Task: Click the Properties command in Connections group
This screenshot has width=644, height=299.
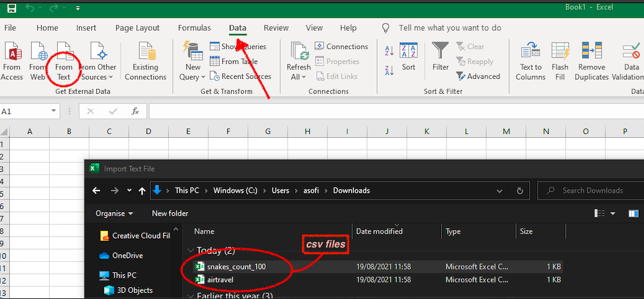Action: coord(337,61)
